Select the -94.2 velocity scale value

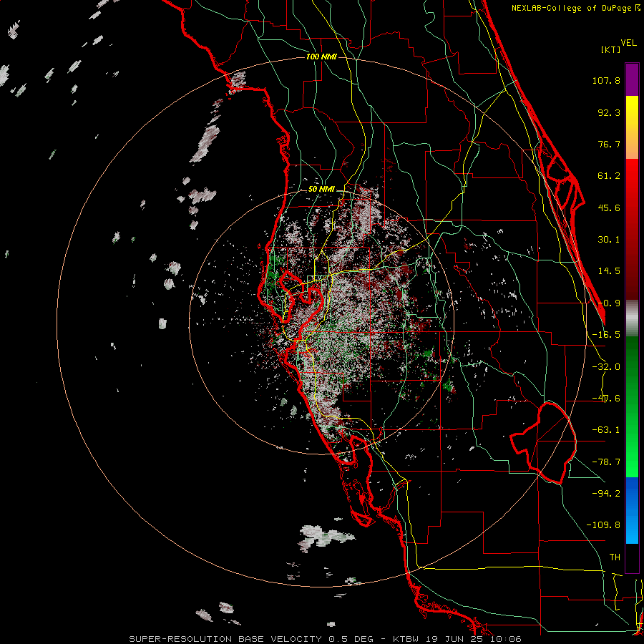[x=606, y=493]
